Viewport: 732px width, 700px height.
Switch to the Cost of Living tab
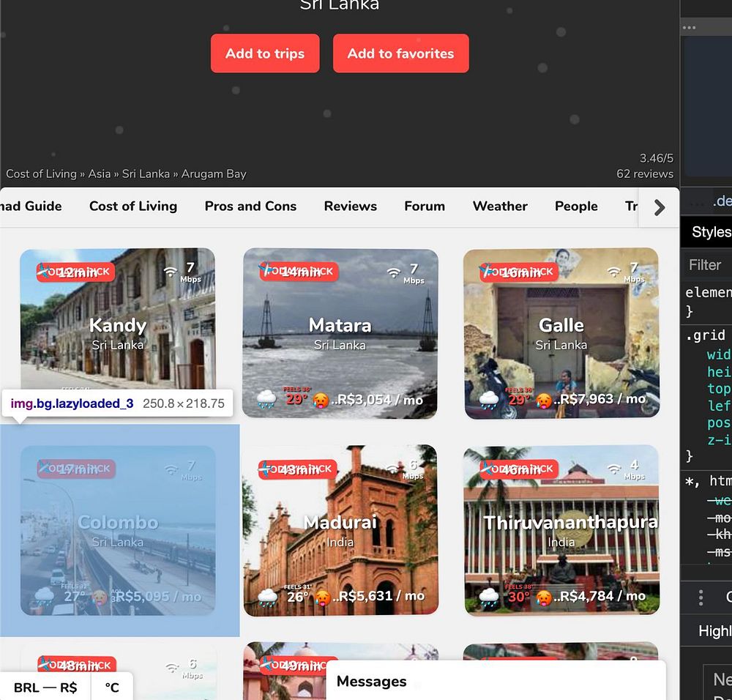coord(133,206)
